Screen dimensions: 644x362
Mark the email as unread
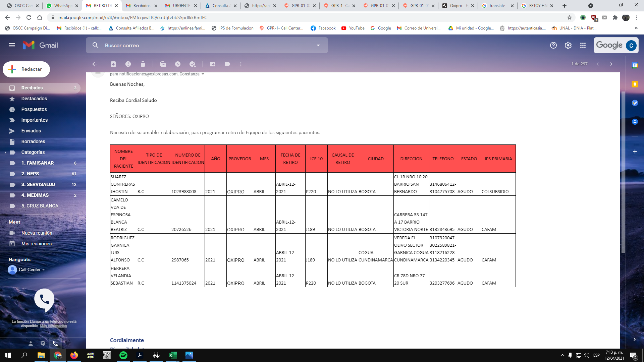point(163,64)
